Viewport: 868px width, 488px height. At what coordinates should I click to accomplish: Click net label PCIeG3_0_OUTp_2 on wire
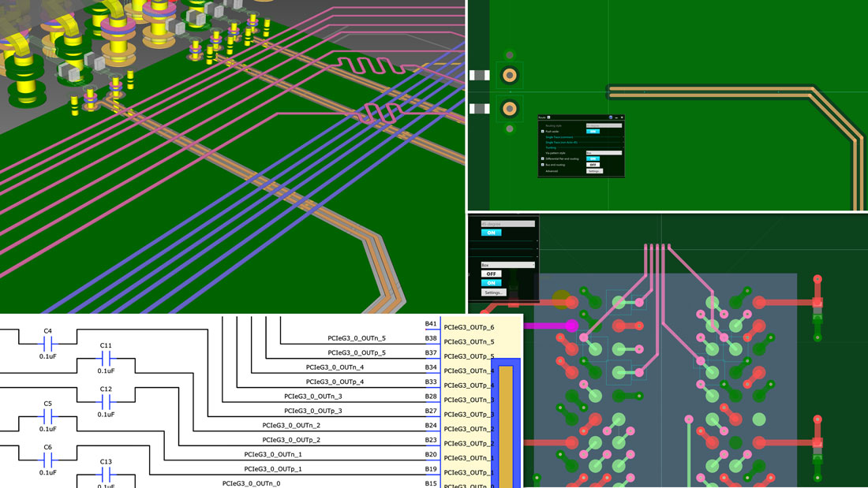pos(291,440)
